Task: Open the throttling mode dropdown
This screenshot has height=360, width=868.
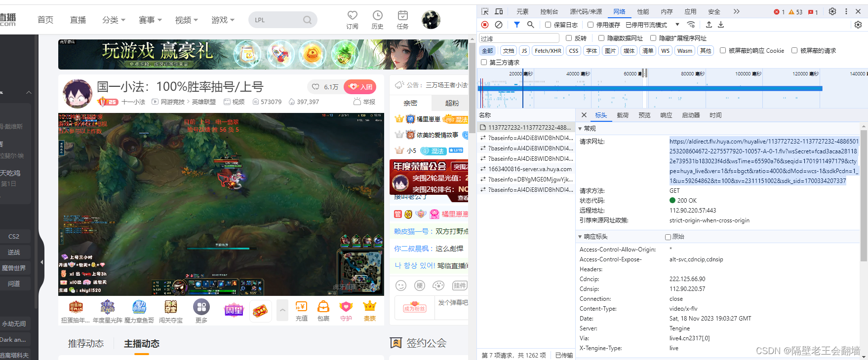Action: [653, 25]
